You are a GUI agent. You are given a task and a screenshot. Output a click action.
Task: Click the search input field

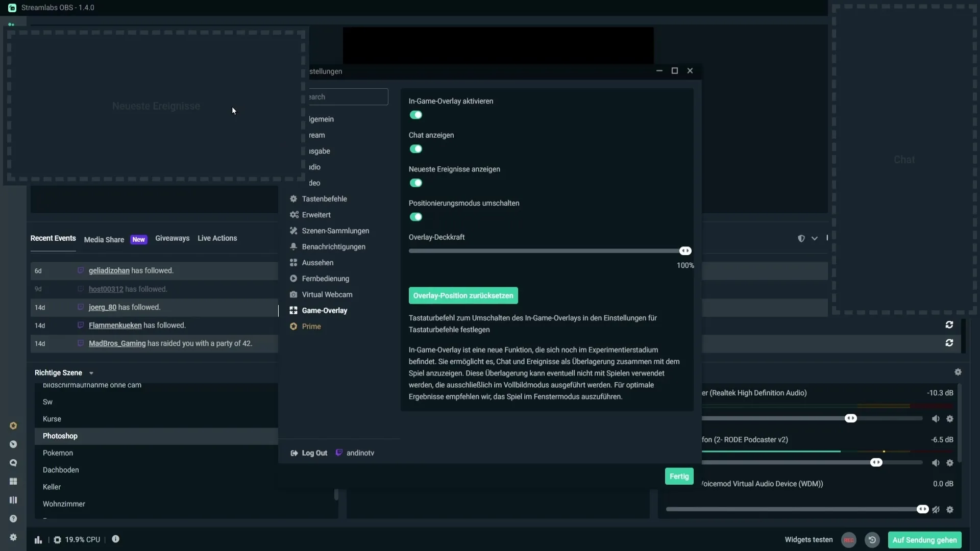[345, 96]
